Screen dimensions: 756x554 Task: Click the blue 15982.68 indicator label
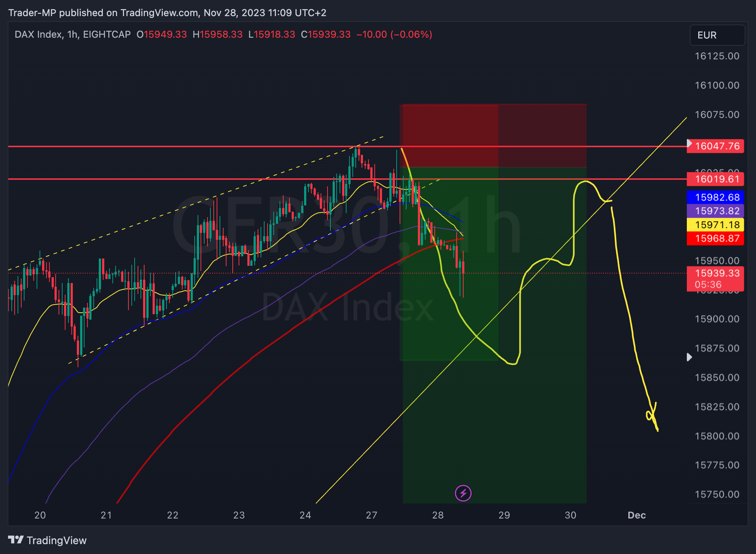click(x=715, y=197)
